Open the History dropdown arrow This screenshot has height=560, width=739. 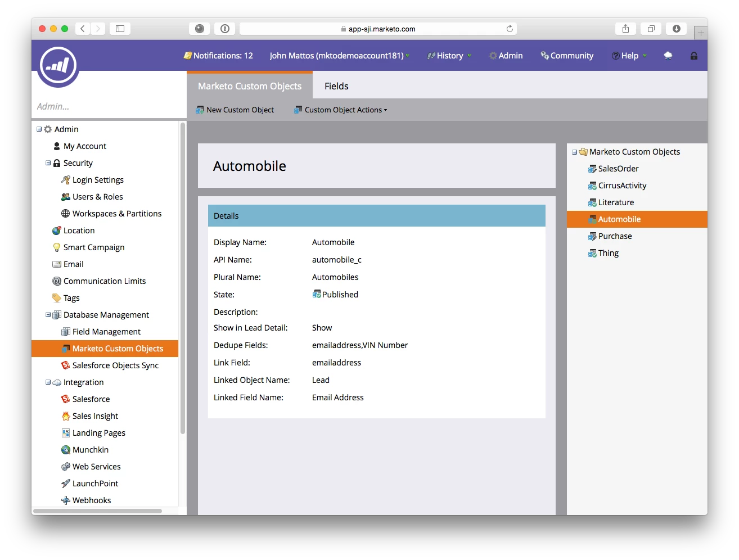[469, 56]
